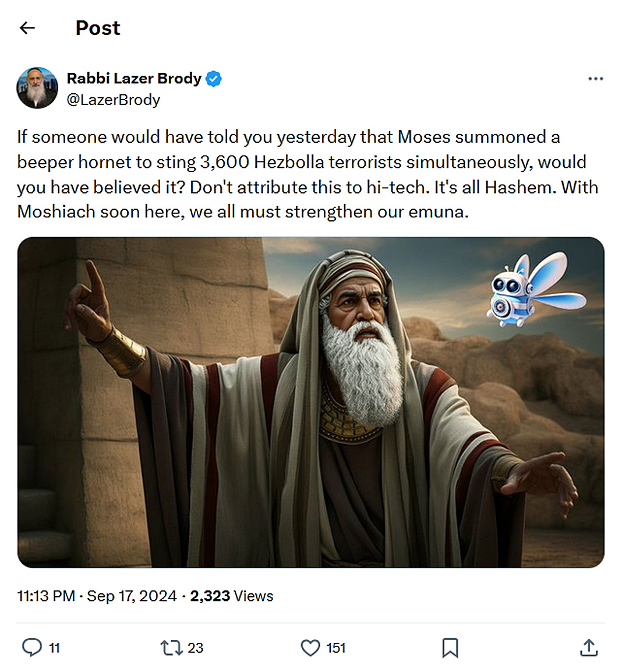Click the back arrow icon

27,28
